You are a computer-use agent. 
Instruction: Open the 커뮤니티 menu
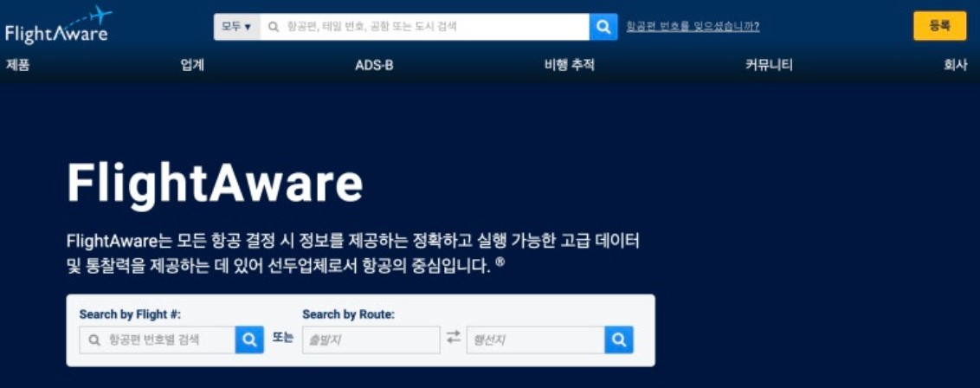(x=769, y=65)
